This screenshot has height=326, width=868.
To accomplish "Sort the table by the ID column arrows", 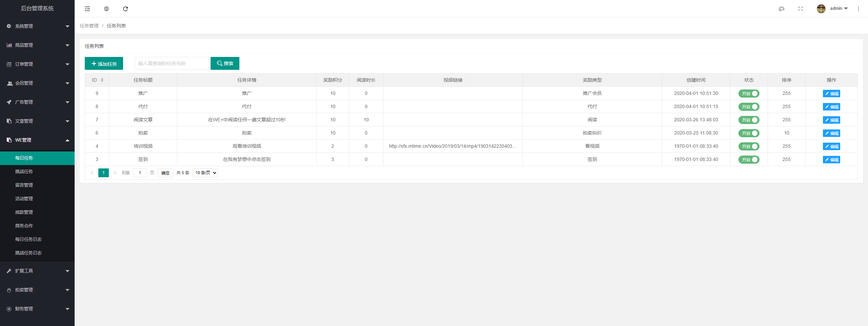I will tap(102, 80).
